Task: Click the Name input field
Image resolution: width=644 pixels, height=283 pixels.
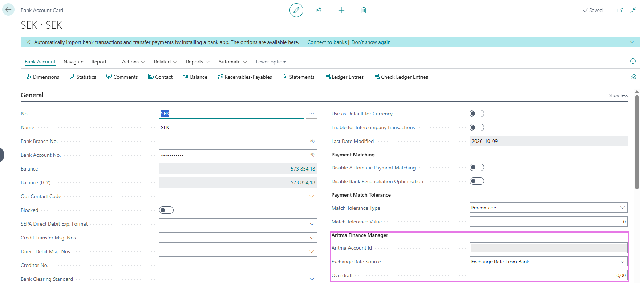Action: [x=238, y=127]
